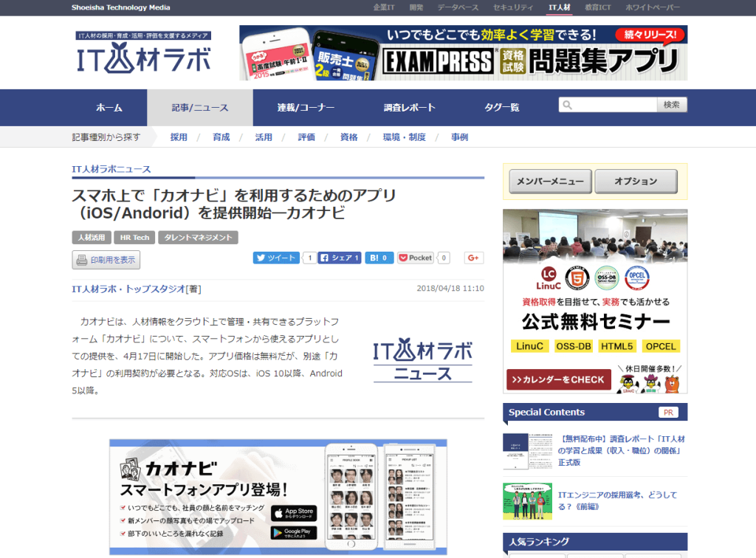This screenshot has width=756, height=558.
Task: Click the article date 2018/04/18 11:10
Action: pos(450,288)
